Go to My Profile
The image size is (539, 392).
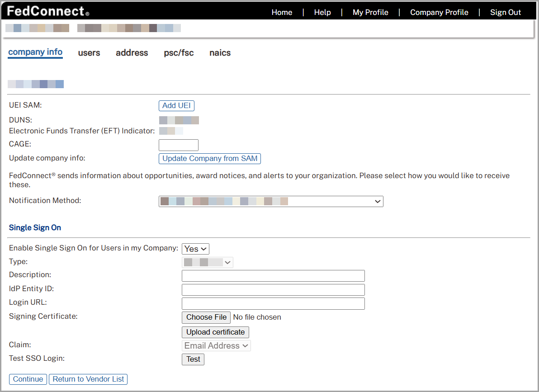click(x=370, y=12)
